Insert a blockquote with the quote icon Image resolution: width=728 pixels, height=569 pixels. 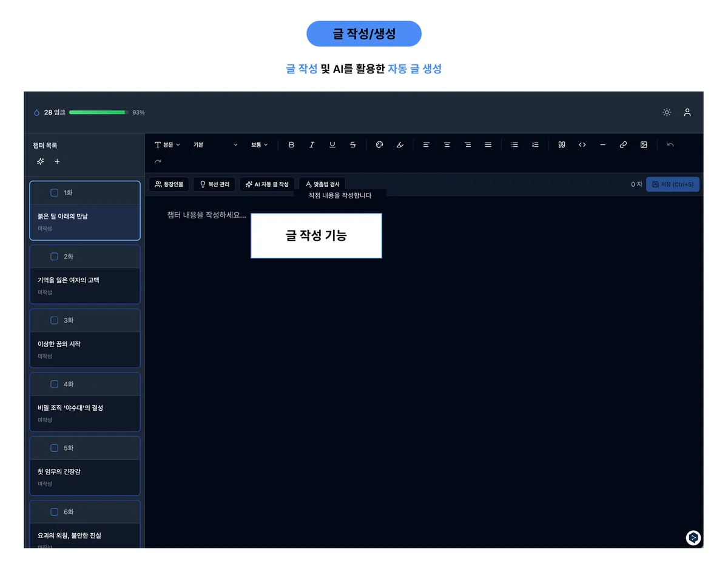(x=562, y=145)
